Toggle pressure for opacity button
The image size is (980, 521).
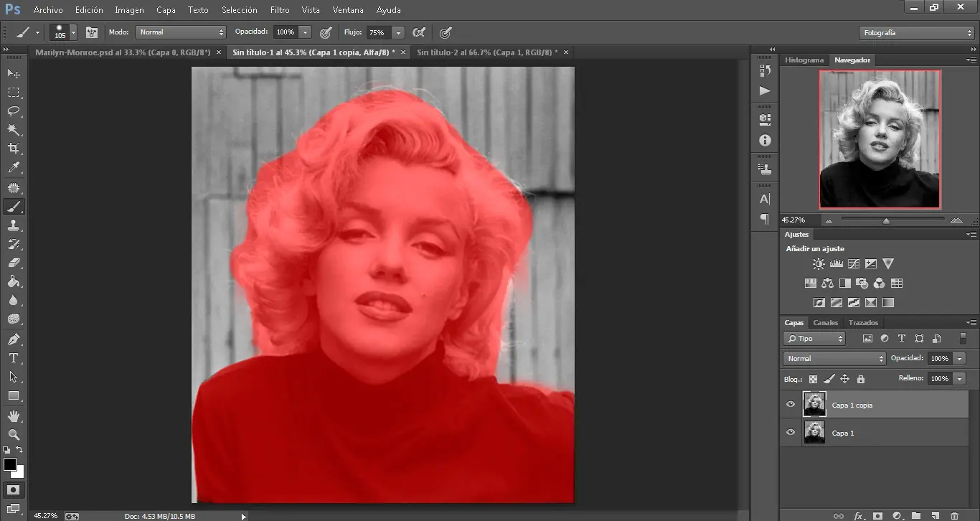[326, 32]
